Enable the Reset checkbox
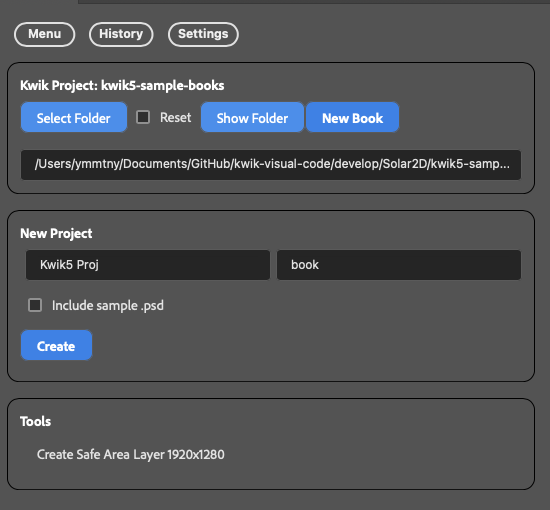This screenshot has height=510, width=550. [x=143, y=117]
